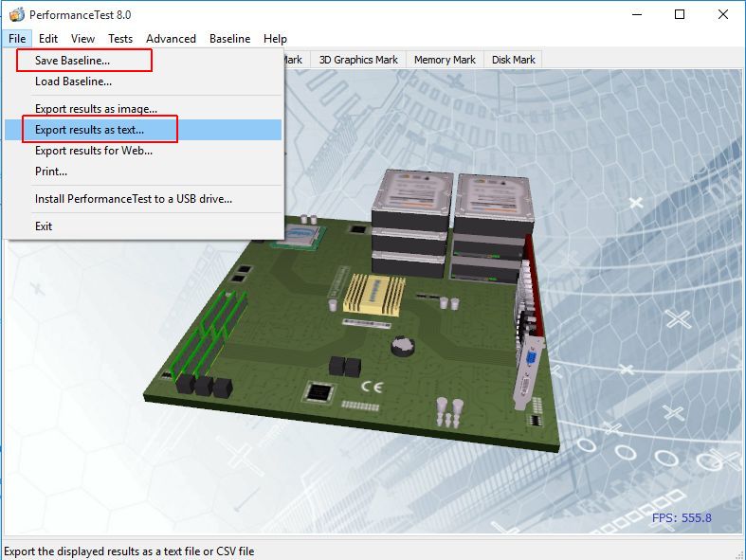Open the Edit menu

pos(48,39)
